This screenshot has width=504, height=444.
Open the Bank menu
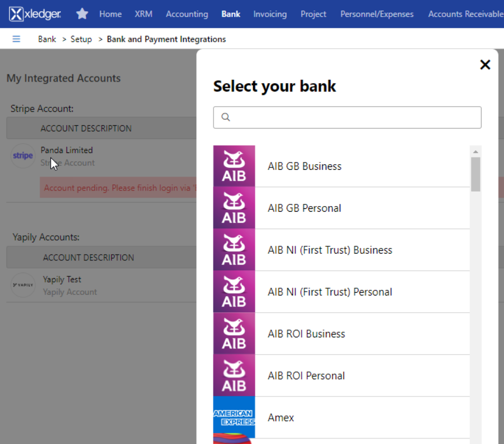tap(230, 14)
